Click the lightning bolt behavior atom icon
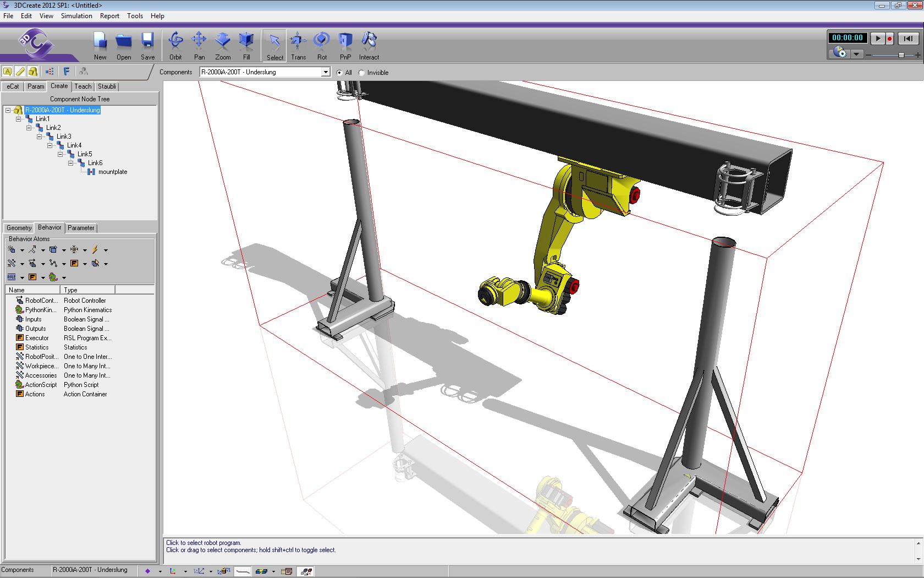Viewport: 924px width, 578px height. point(95,249)
